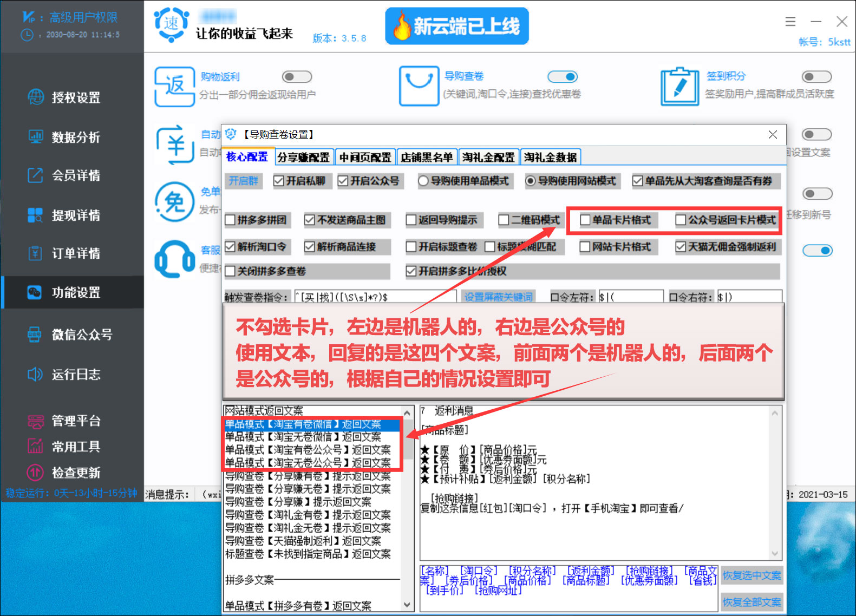Open the 淘礼金数据 tab
Viewport: 856px width, 616px height.
click(x=551, y=157)
